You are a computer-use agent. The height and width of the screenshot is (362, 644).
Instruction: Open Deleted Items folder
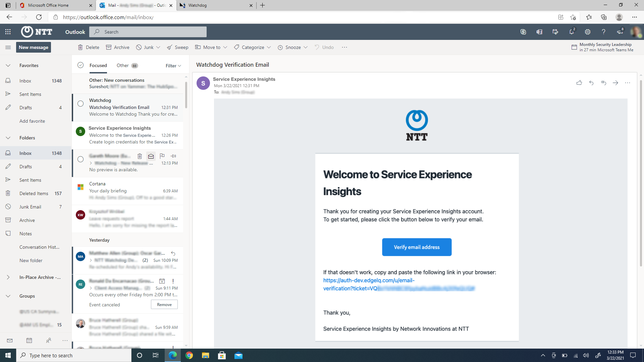[36, 193]
